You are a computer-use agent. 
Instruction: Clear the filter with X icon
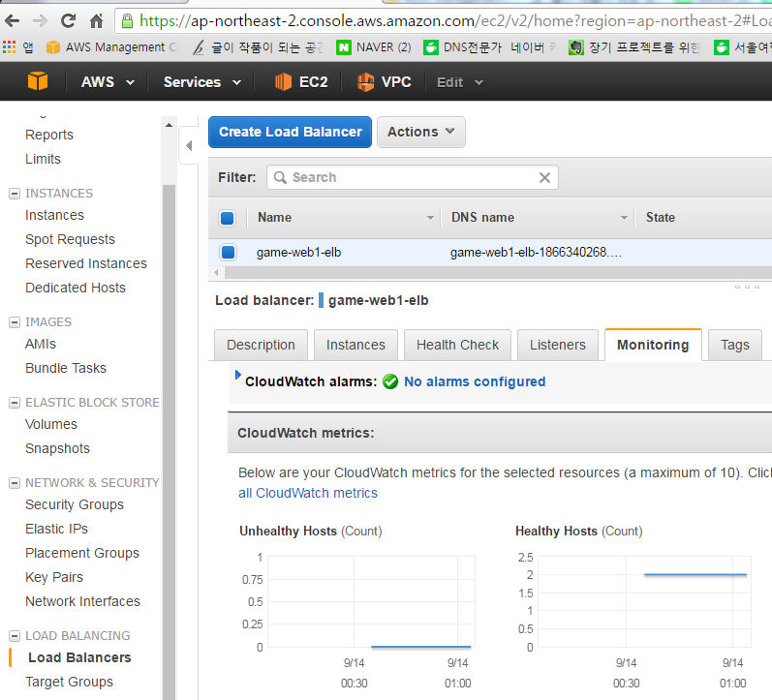544,178
